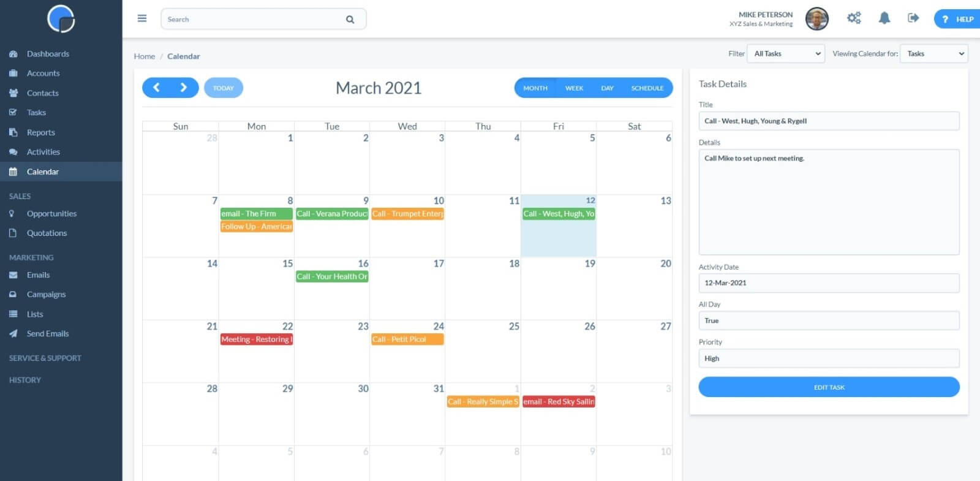Click the logout arrow icon
Screen dimensions: 980x481
coord(913,18)
